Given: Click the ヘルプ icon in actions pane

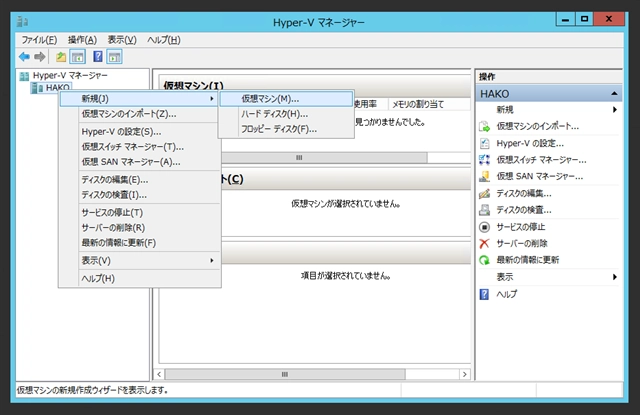Looking at the screenshot, I should point(484,294).
